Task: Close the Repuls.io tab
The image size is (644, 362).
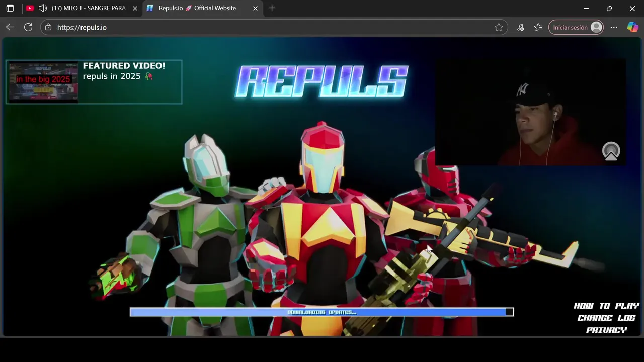Action: tap(255, 8)
